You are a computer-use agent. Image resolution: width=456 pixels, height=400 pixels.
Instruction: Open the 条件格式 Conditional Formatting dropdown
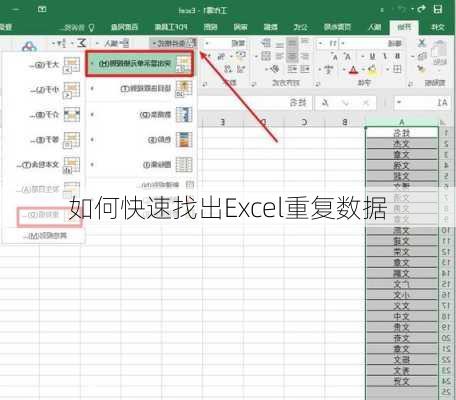[x=174, y=43]
